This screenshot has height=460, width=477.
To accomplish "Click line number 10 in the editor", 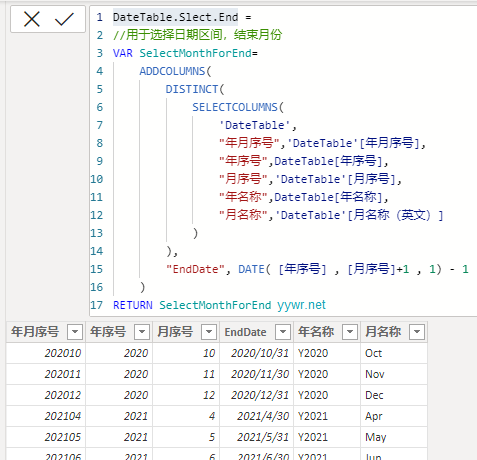I will coord(97,179).
